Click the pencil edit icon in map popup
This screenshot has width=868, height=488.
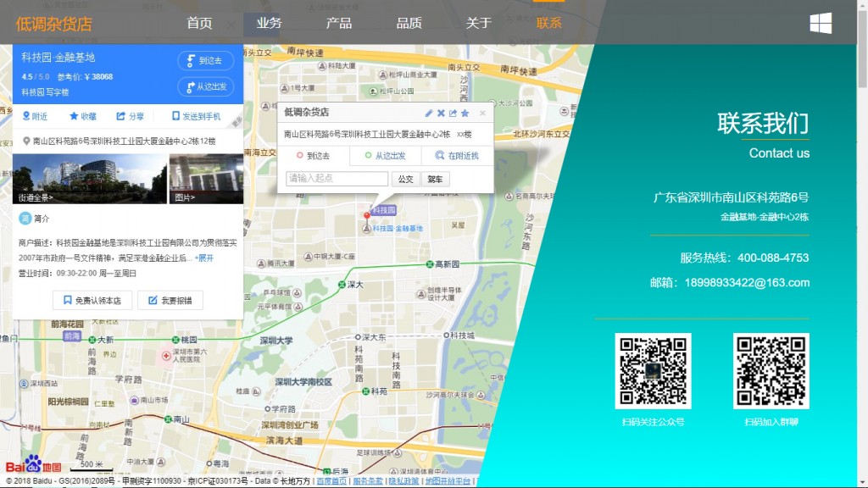click(428, 113)
